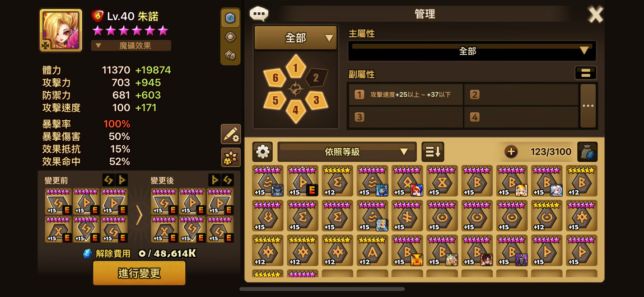Select the first +15 rune in inventory grid
This screenshot has height=297, width=644.
click(x=268, y=181)
